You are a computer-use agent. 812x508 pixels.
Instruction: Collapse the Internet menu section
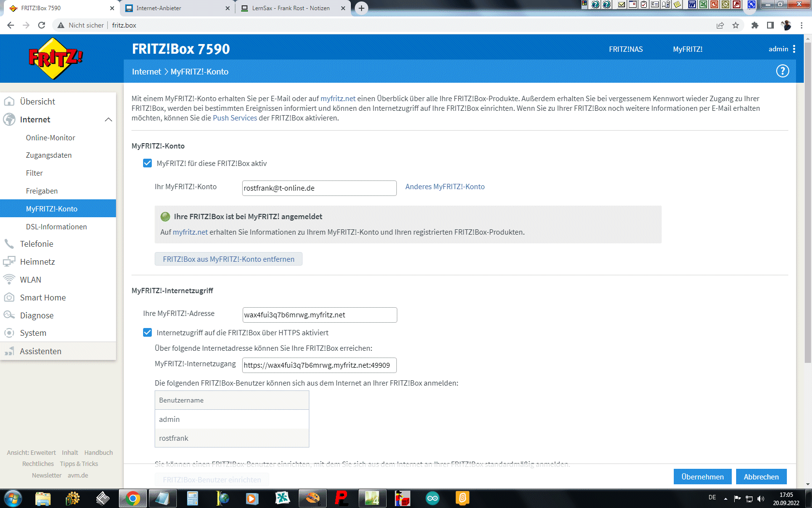point(108,120)
